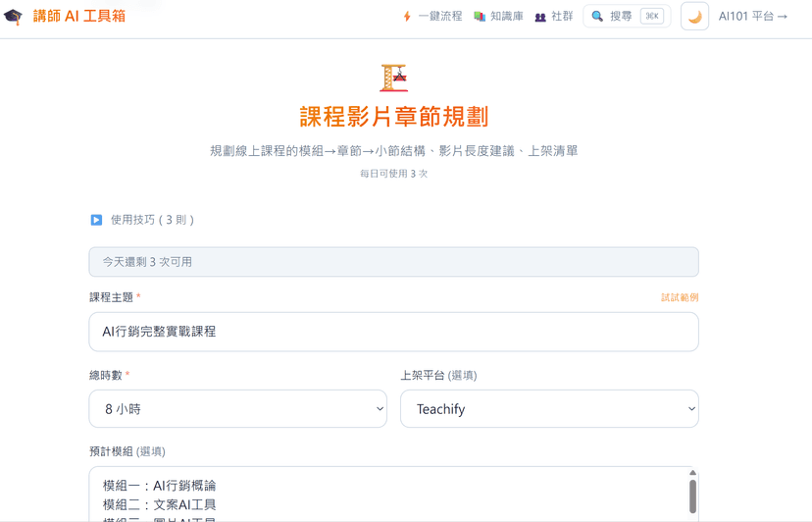Click the 上架平台 (選填) label
The image size is (812, 522).
coord(438,375)
